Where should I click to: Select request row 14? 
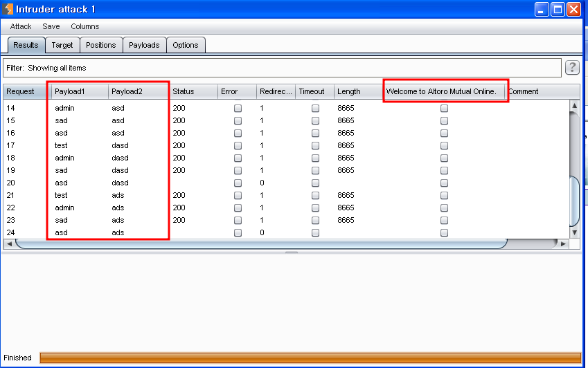[x=286, y=108]
